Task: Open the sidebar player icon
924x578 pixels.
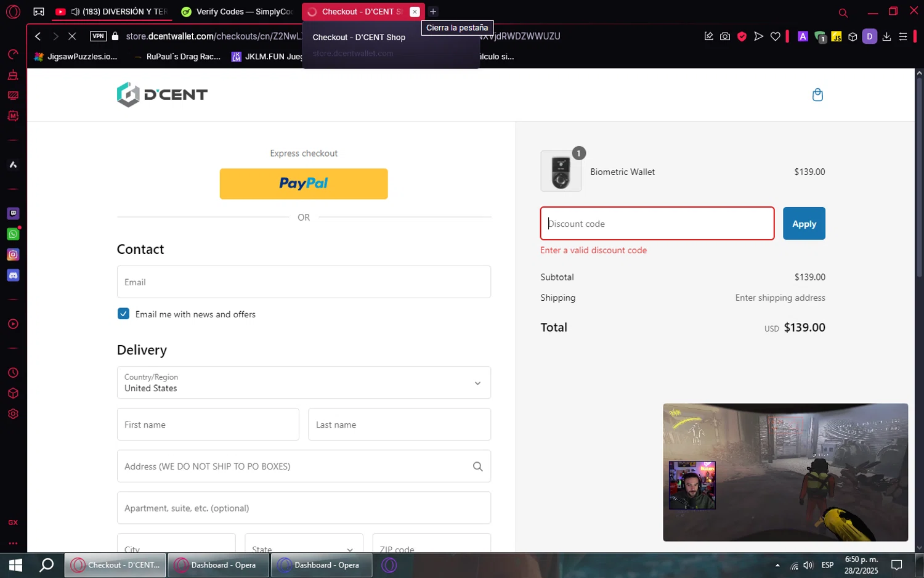Action: [x=13, y=324]
